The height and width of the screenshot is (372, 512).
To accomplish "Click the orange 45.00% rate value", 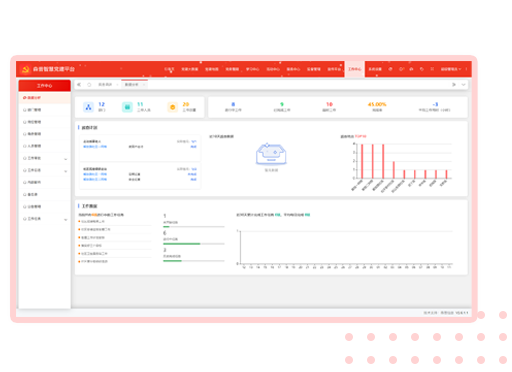I will pyautogui.click(x=377, y=104).
